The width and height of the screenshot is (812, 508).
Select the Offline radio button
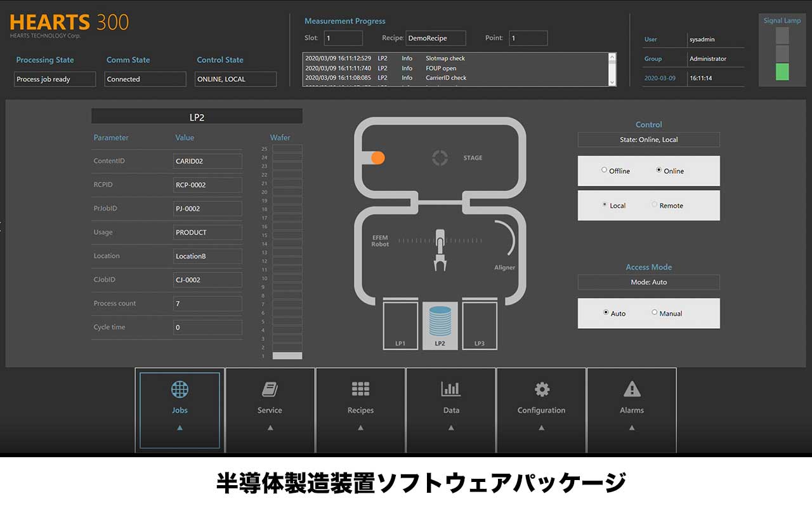click(605, 170)
